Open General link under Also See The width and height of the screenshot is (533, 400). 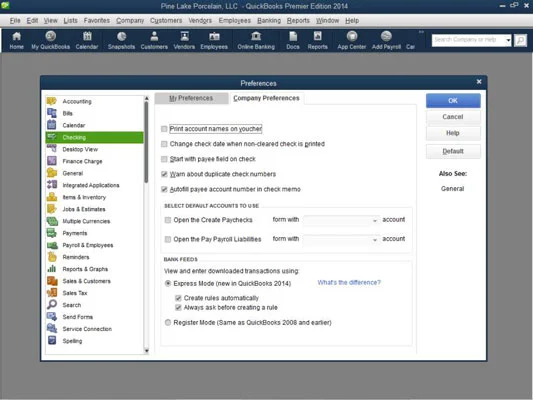tap(452, 189)
